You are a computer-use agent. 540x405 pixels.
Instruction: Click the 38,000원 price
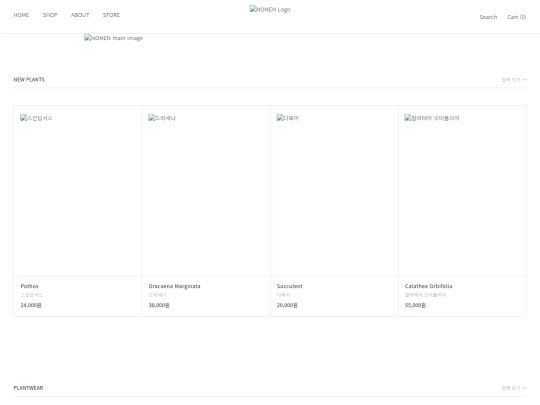159,305
